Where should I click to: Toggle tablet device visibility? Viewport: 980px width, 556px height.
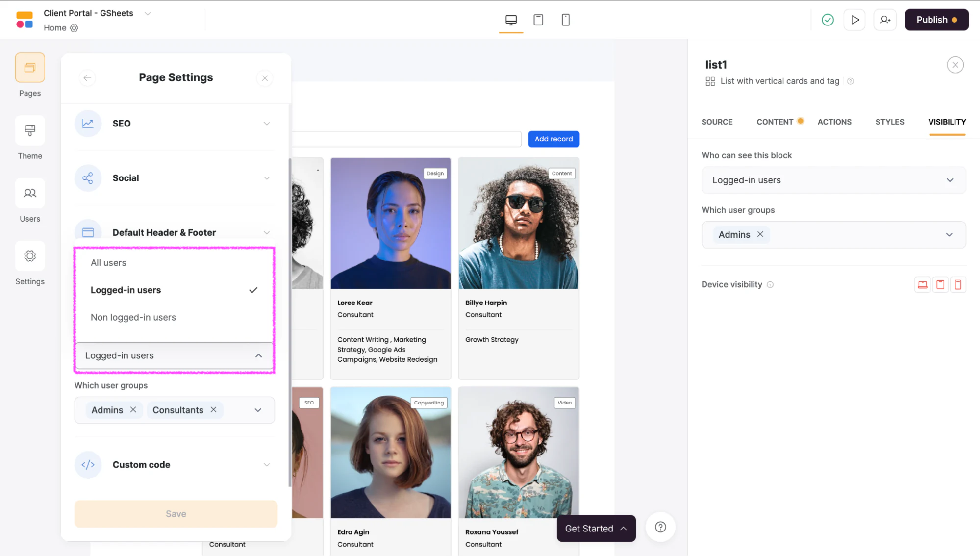pyautogui.click(x=940, y=285)
